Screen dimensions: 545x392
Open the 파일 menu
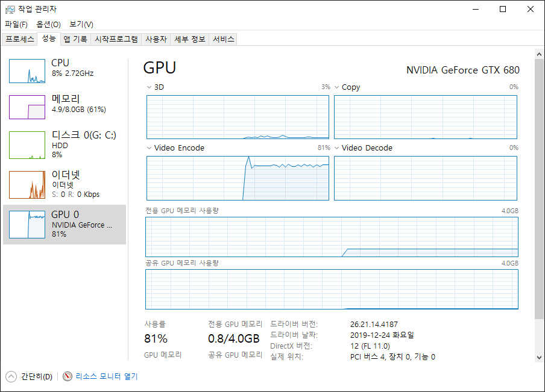(16, 25)
